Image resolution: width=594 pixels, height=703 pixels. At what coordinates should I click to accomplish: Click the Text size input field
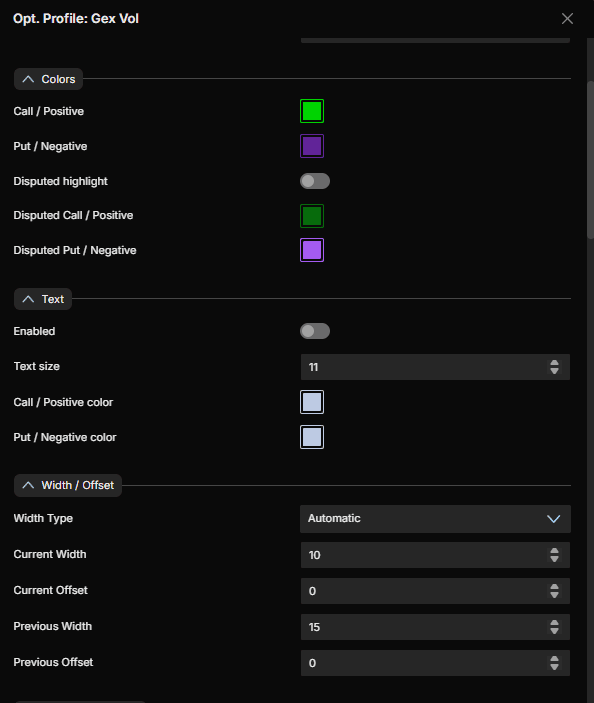(435, 367)
